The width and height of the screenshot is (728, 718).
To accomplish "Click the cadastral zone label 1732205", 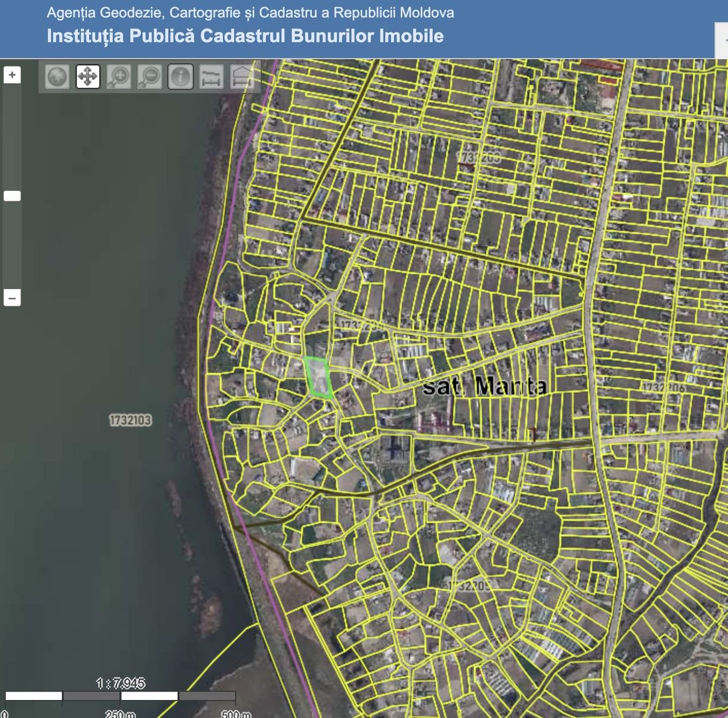I will (x=469, y=586).
